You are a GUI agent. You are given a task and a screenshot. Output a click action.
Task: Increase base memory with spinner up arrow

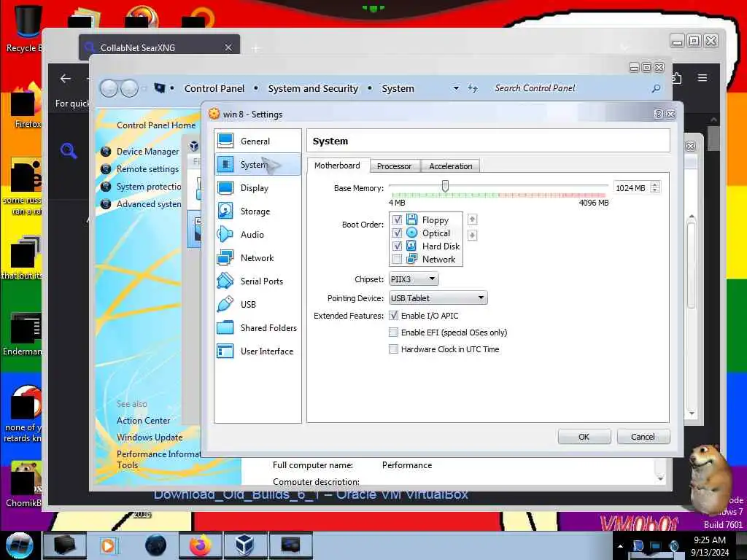point(655,184)
